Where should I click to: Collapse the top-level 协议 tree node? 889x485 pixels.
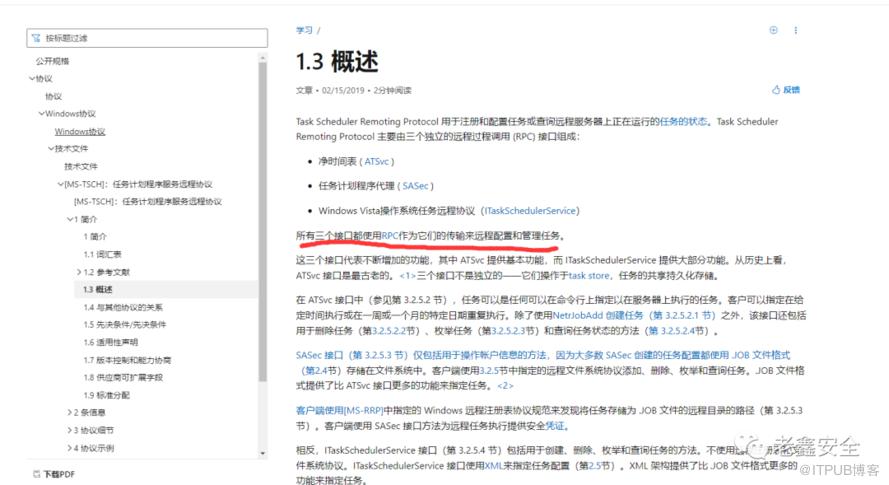click(32, 79)
